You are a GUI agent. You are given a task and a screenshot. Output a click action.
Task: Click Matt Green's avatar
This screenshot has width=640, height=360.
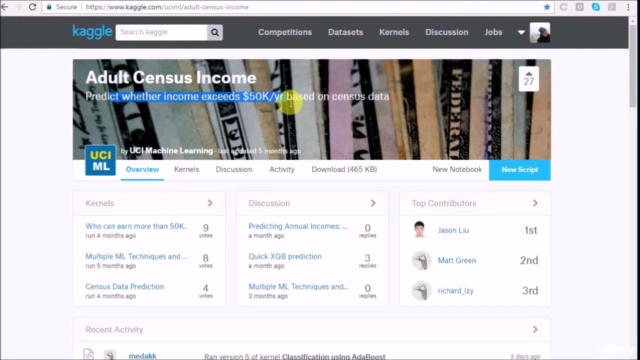coord(421,260)
